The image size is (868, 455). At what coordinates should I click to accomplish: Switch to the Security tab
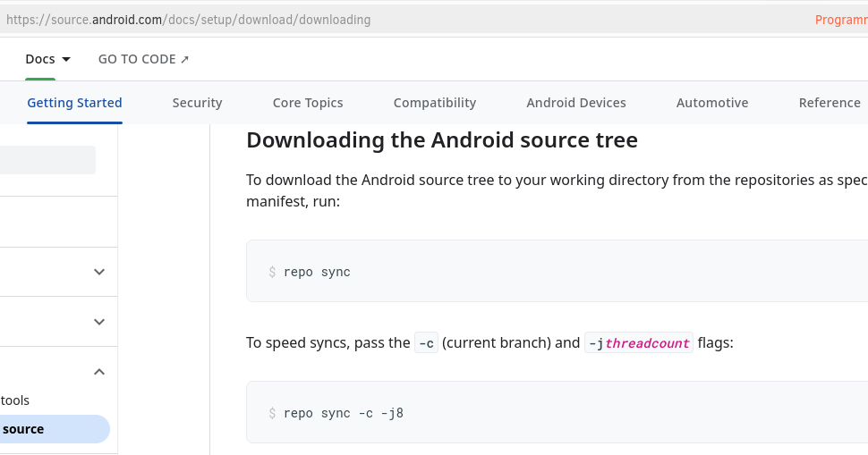tap(197, 103)
